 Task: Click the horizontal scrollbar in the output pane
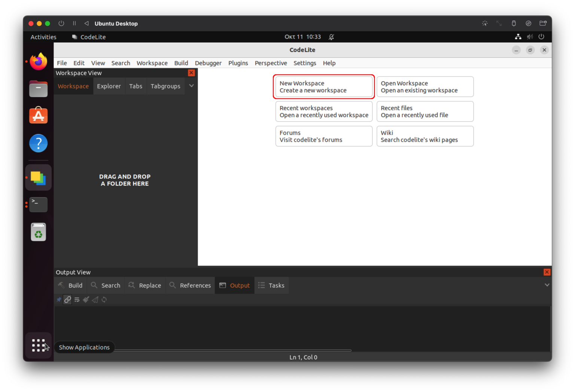(x=232, y=350)
